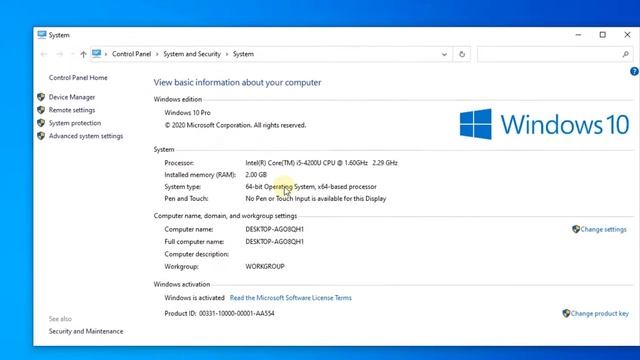Navigate to System and Security breadcrumb
The width and height of the screenshot is (640, 360).
click(192, 54)
